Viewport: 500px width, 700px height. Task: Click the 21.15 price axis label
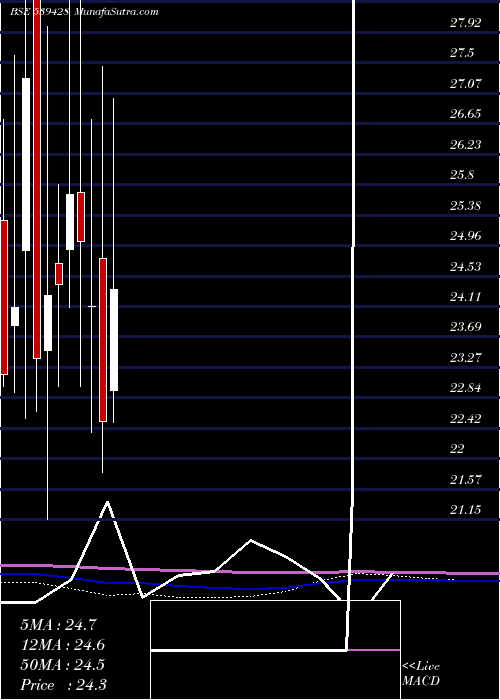coord(466,510)
